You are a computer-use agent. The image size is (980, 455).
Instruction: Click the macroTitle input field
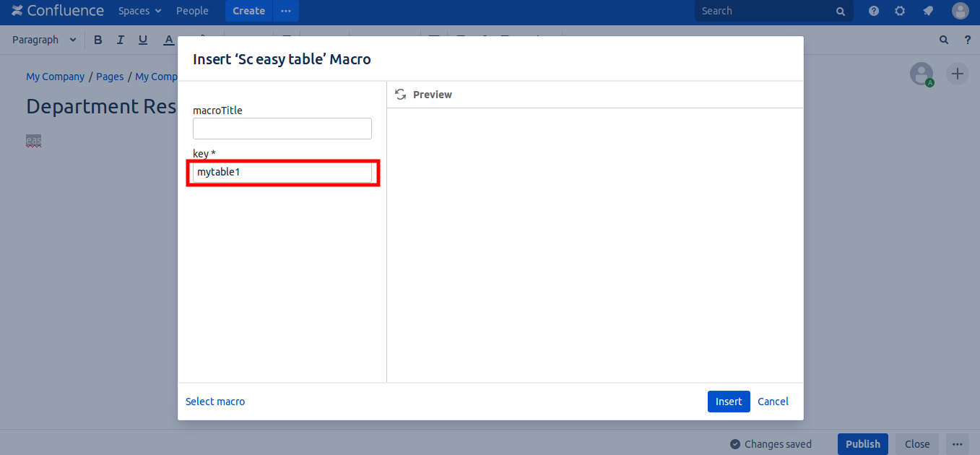[282, 129]
